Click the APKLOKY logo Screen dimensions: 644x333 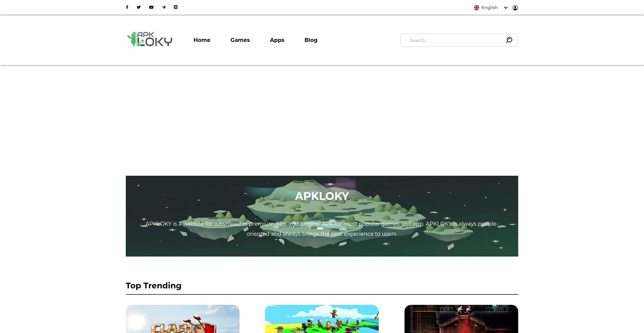pos(150,40)
